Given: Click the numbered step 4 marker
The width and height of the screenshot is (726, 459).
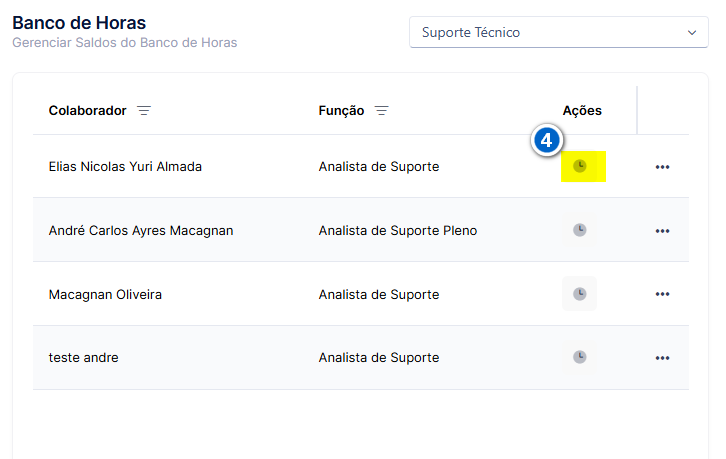Looking at the screenshot, I should tap(546, 140).
